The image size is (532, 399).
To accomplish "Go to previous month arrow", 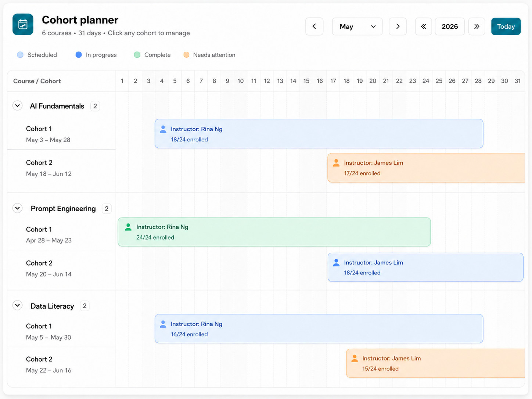I will (314, 26).
